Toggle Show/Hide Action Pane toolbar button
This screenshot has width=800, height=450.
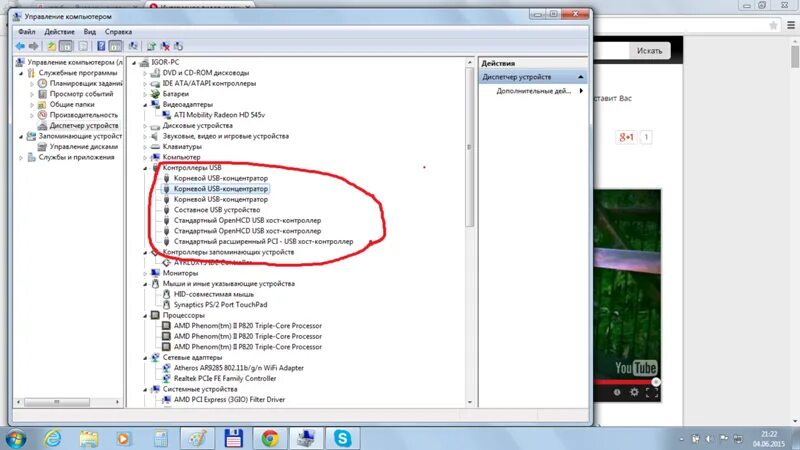(x=116, y=46)
